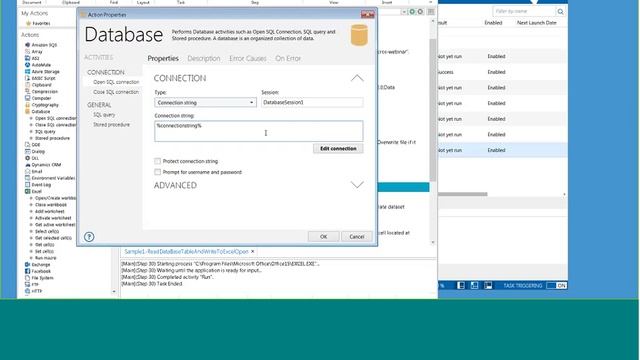640x360 pixels.
Task: Click the steps panel vertical scrollbar
Action: 433,110
